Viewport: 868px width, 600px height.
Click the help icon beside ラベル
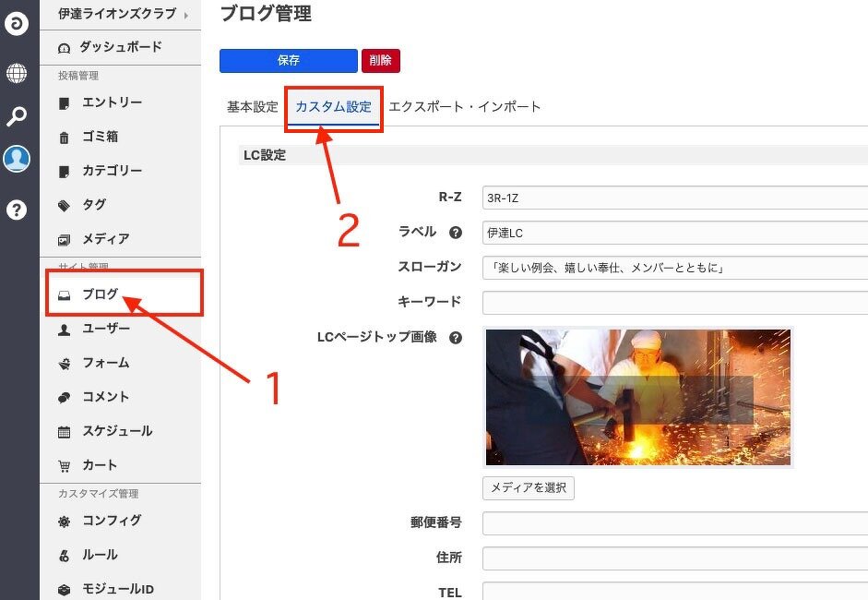click(455, 233)
